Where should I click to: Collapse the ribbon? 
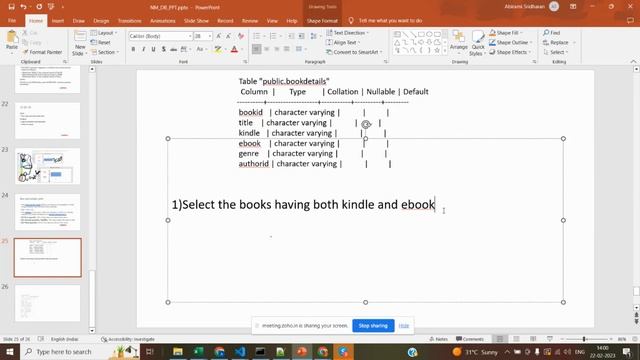[633, 62]
